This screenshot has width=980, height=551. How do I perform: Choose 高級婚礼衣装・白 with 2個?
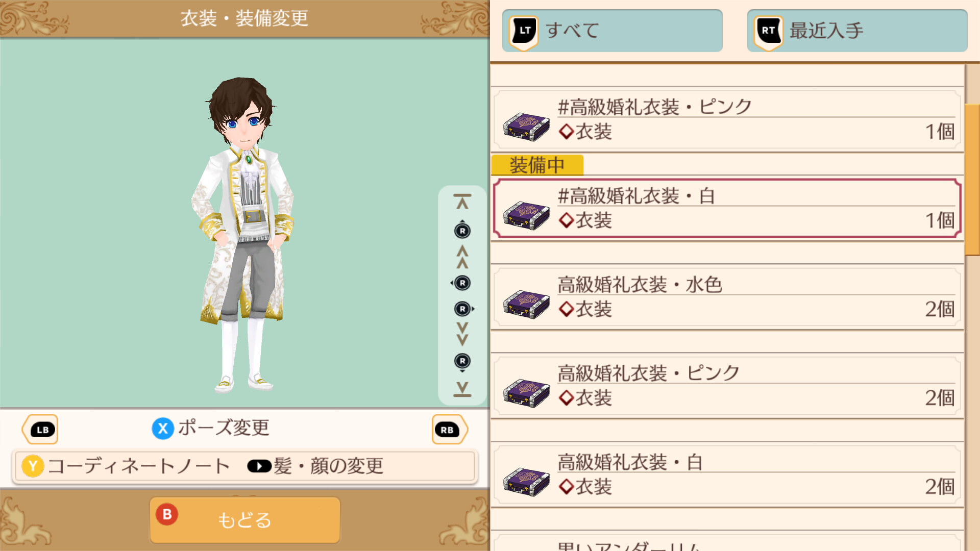pos(727,475)
